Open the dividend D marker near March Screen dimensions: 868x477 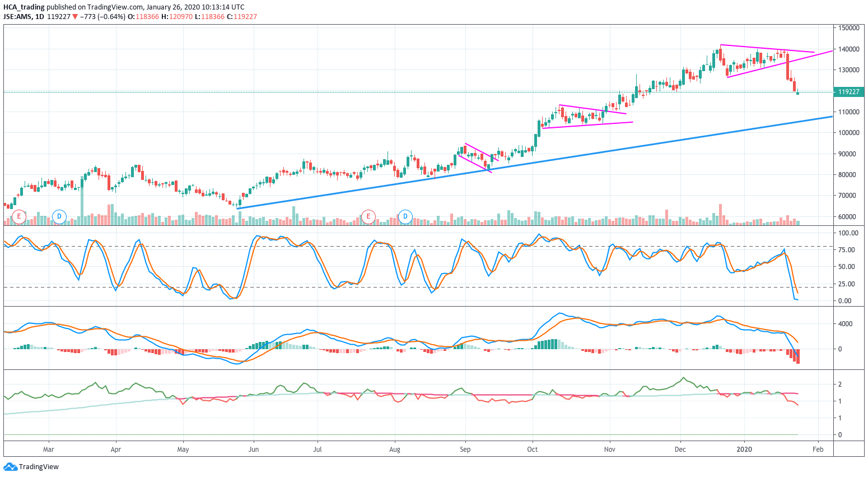pyautogui.click(x=59, y=216)
